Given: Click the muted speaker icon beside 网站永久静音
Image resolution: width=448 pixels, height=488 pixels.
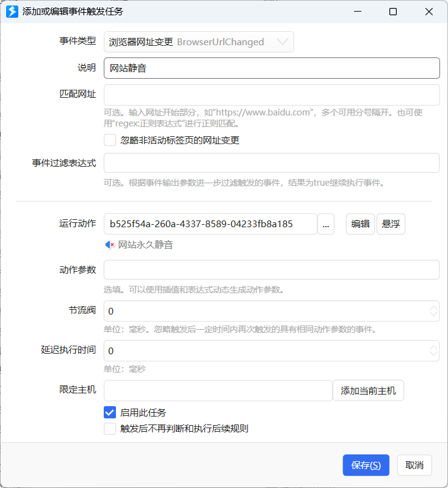Looking at the screenshot, I should [x=110, y=245].
